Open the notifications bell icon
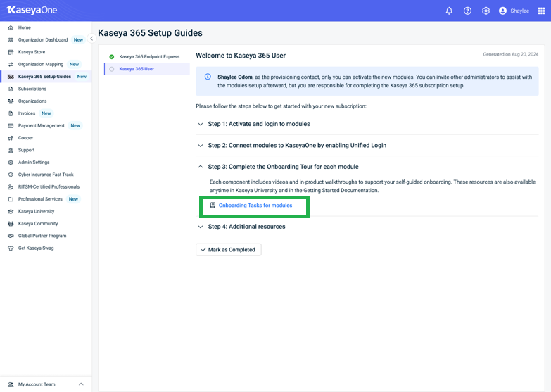Image resolution: width=551 pixels, height=392 pixels. [x=449, y=11]
